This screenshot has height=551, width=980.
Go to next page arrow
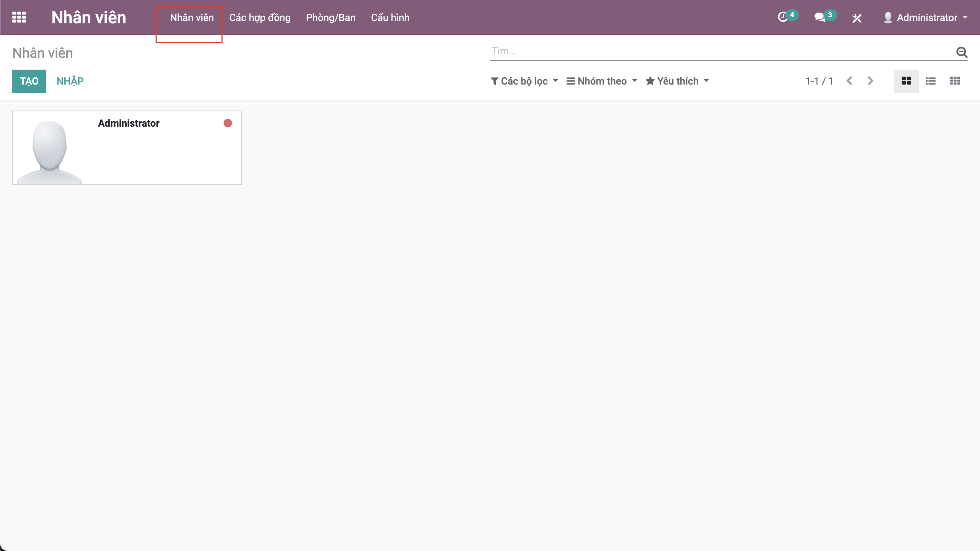pos(870,81)
